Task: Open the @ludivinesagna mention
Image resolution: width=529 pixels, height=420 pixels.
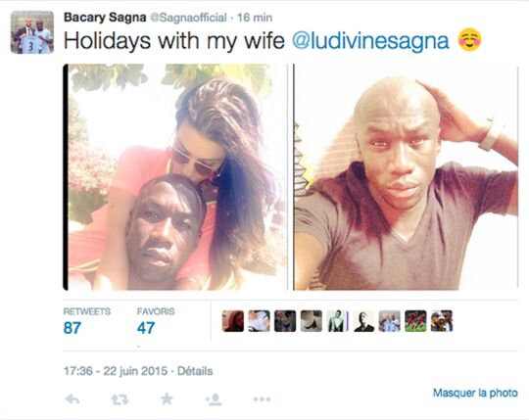Action: point(370,41)
